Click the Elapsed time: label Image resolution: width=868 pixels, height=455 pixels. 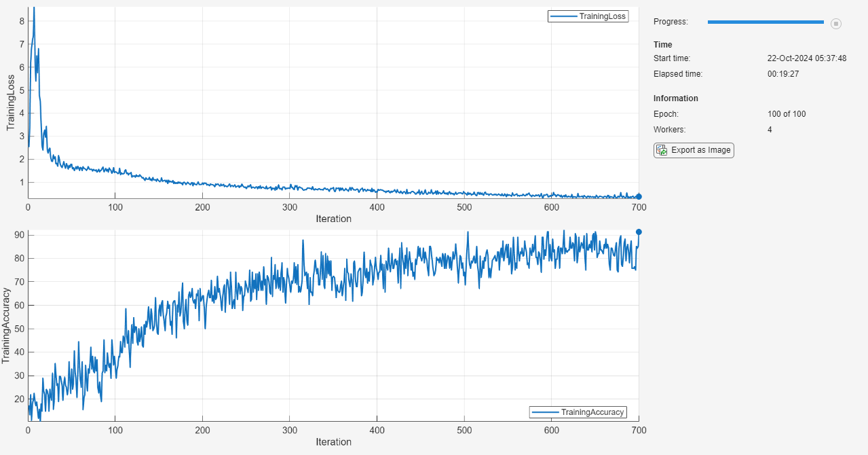[678, 74]
